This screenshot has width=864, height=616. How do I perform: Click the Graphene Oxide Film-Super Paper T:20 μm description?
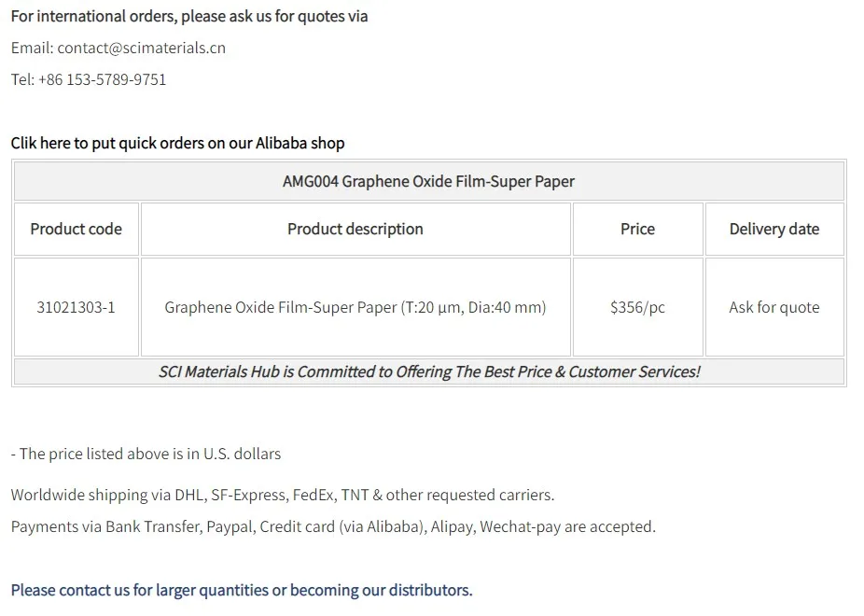(x=355, y=307)
